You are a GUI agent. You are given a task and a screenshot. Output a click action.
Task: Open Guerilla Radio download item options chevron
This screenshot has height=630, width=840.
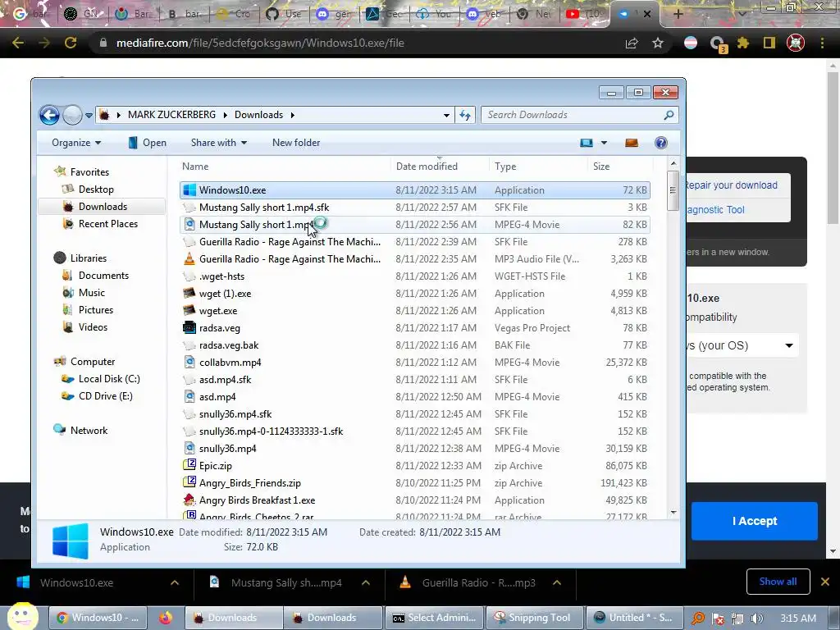pyautogui.click(x=557, y=582)
